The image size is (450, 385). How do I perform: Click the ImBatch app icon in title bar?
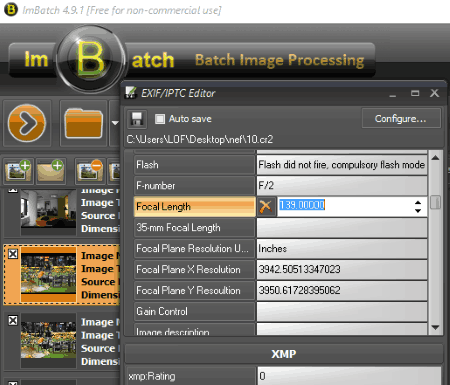point(10,9)
